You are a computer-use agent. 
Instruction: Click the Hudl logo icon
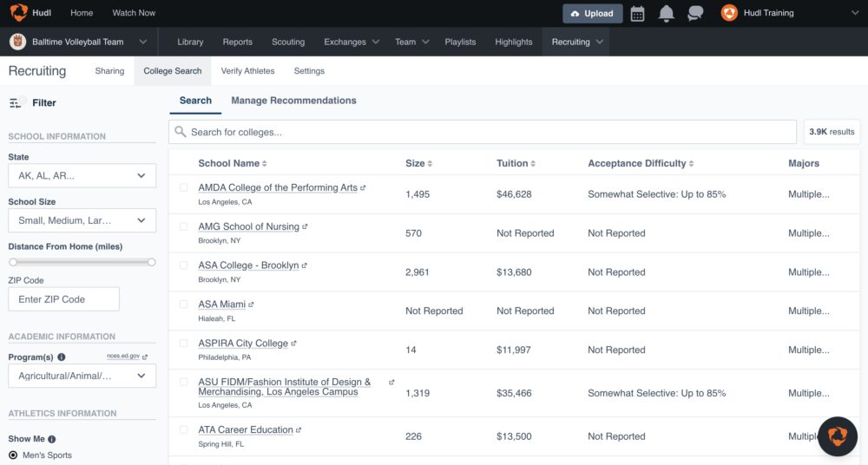[17, 13]
